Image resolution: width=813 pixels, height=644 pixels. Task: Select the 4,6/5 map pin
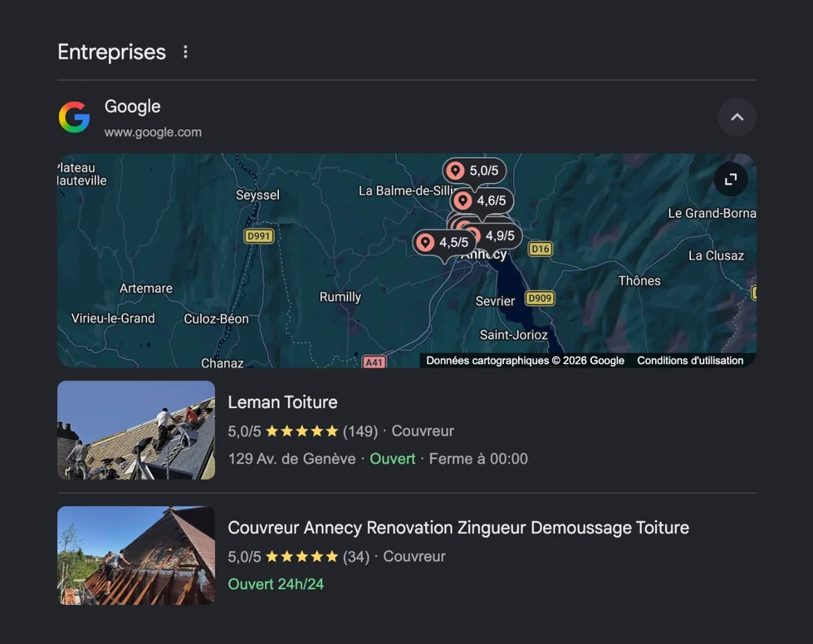pos(482,201)
